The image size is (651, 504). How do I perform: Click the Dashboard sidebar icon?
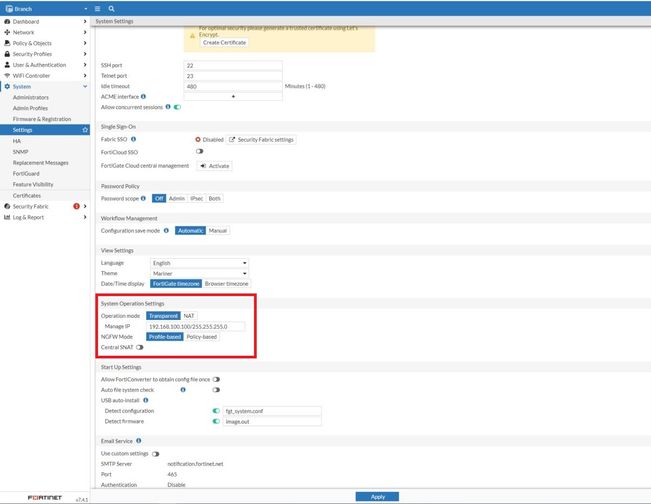(x=7, y=22)
